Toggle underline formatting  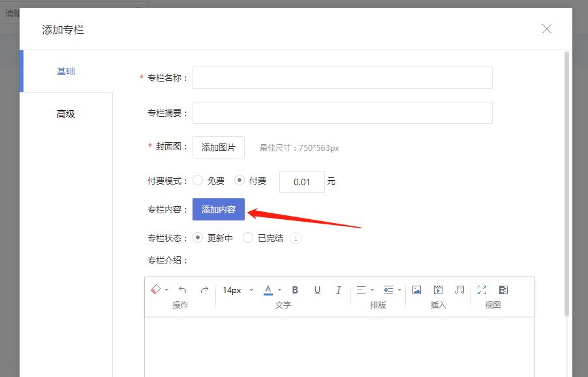pos(317,290)
